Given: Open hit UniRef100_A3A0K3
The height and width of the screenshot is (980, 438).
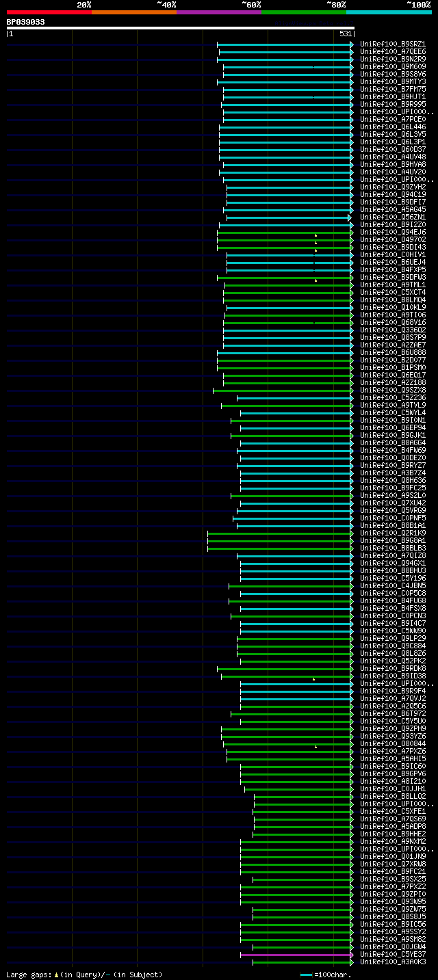Looking at the screenshot, I should click(x=393, y=962).
